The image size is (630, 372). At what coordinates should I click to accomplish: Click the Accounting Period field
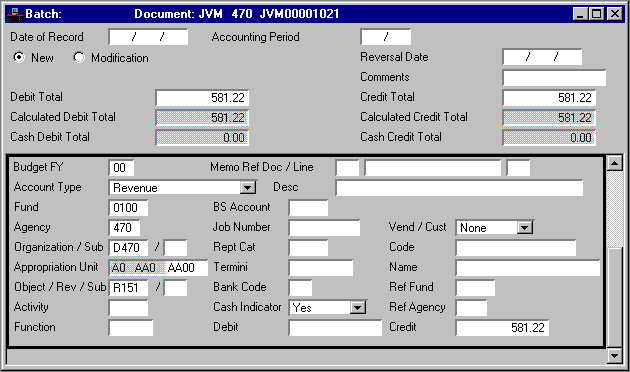[386, 37]
